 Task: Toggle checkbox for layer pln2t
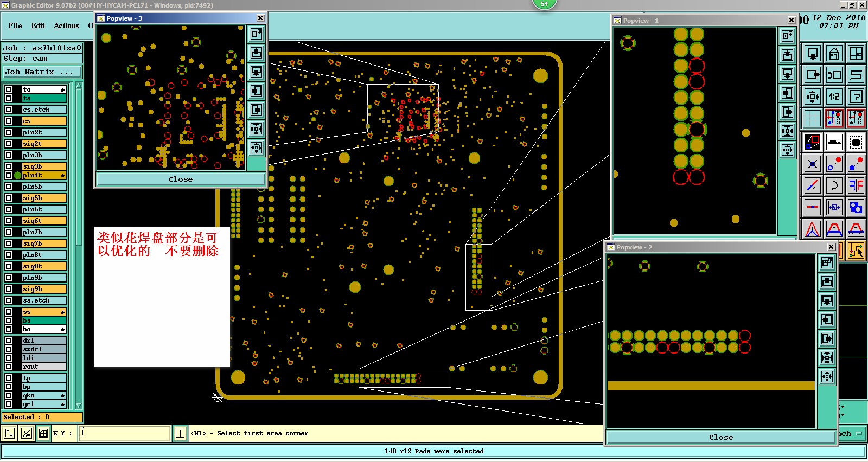tap(9, 132)
